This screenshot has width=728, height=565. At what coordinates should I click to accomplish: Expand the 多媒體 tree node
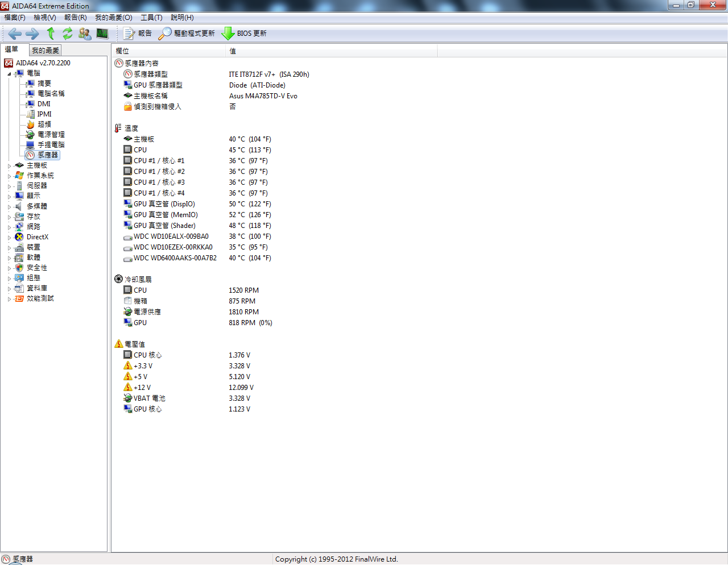point(9,207)
